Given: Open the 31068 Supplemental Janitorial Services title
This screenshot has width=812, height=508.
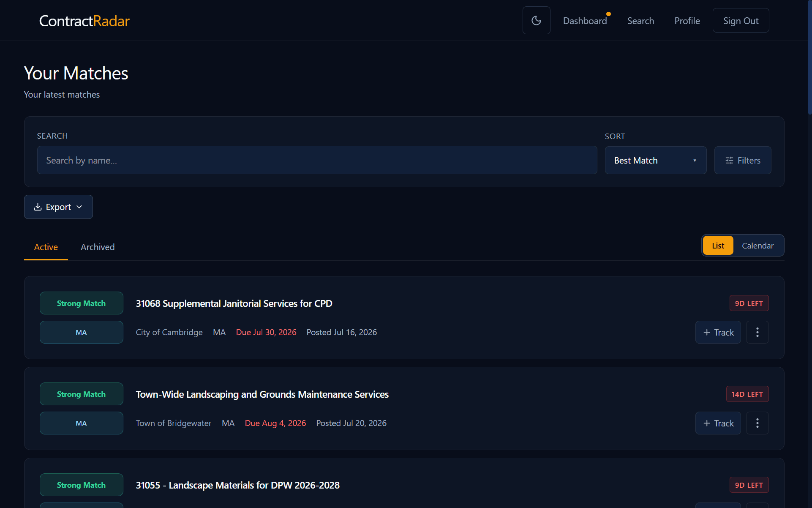Looking at the screenshot, I should (234, 303).
